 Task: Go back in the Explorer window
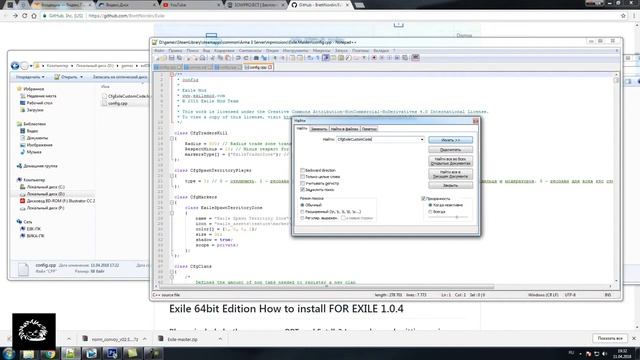click(15, 65)
